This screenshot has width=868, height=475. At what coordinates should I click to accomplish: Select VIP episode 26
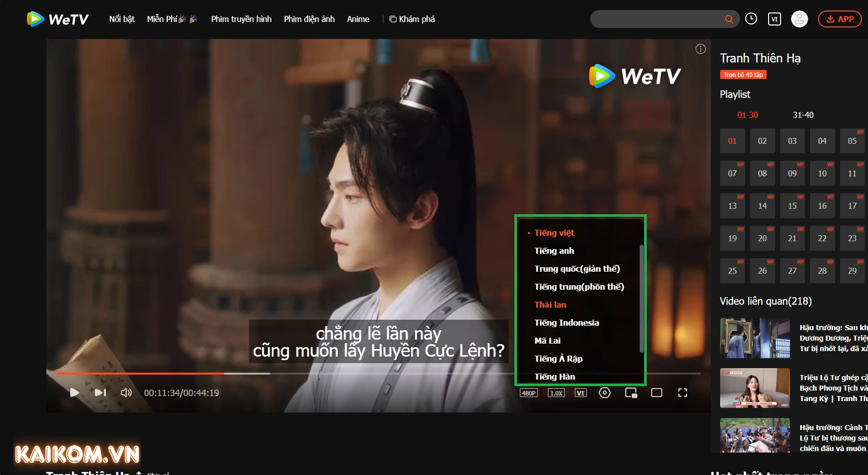[x=763, y=271]
